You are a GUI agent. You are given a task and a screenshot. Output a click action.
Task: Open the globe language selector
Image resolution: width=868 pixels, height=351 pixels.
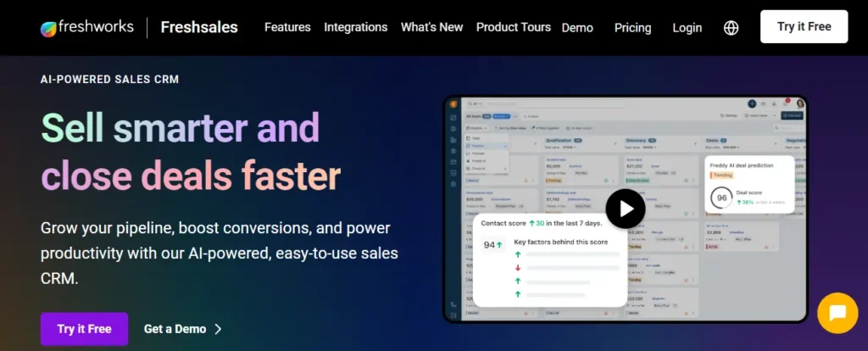[x=732, y=28]
